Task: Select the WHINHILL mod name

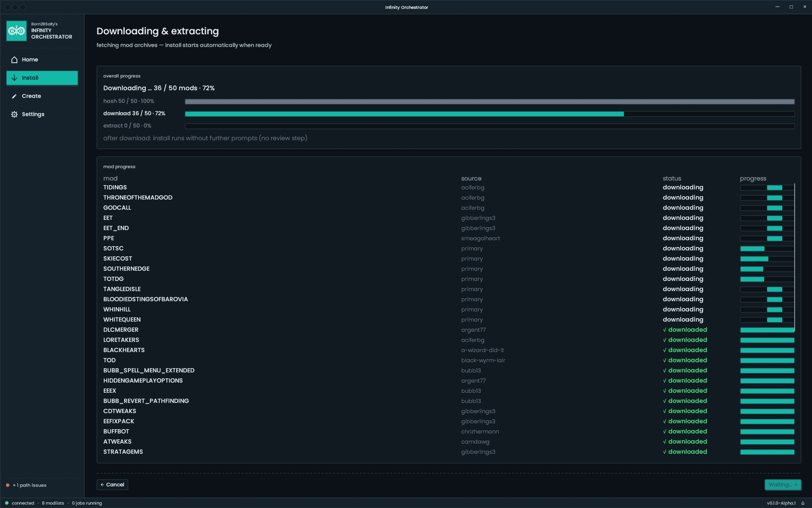Action: [117, 309]
